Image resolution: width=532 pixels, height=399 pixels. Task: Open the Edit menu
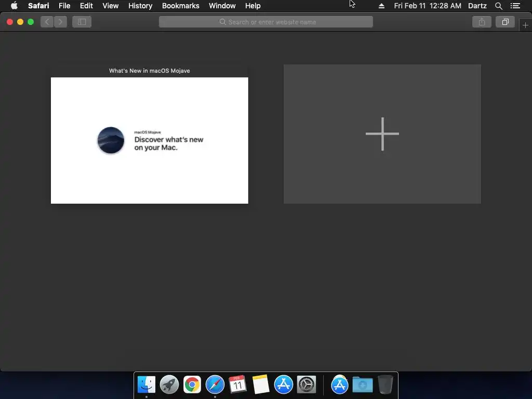[x=86, y=6]
